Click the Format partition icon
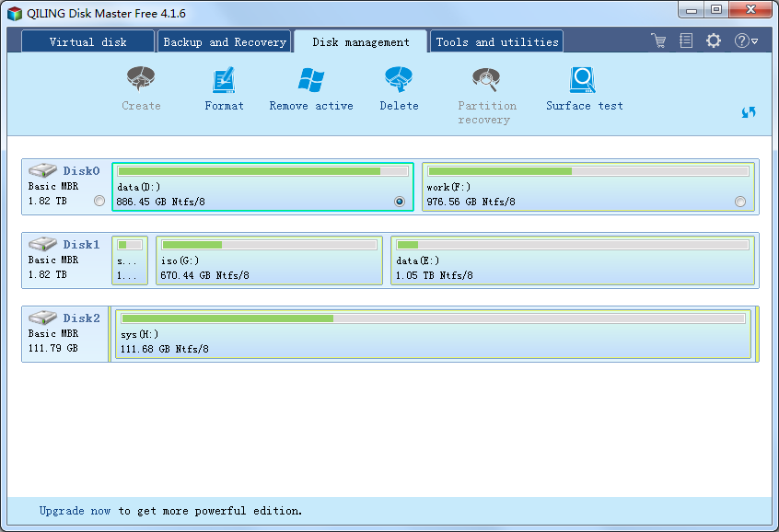 click(x=224, y=80)
